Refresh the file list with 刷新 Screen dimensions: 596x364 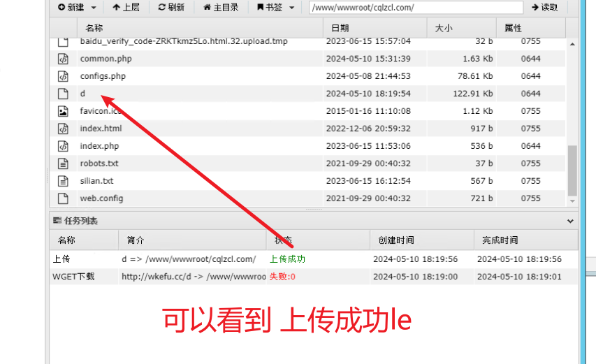tap(171, 7)
